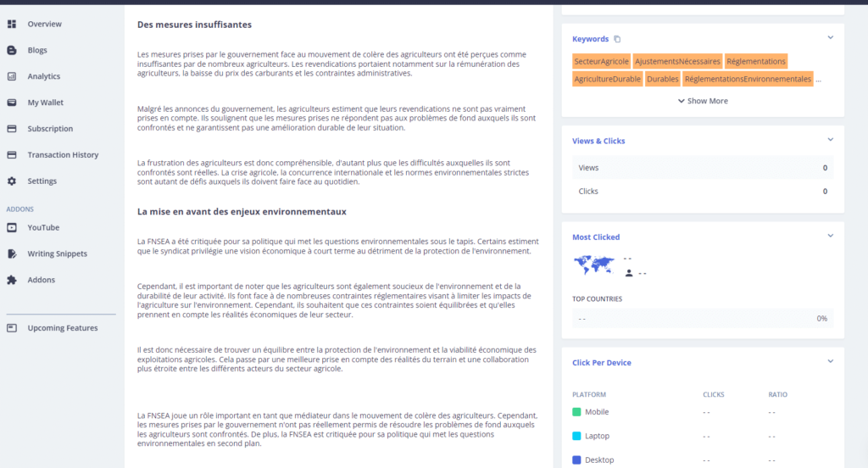The image size is (868, 468).
Task: Click the world map in Most Clicked
Action: click(x=594, y=265)
